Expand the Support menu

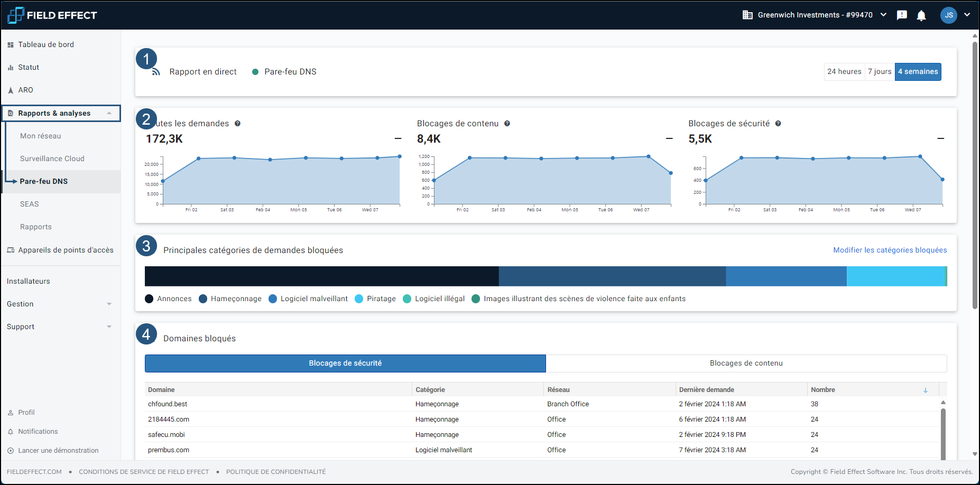109,327
